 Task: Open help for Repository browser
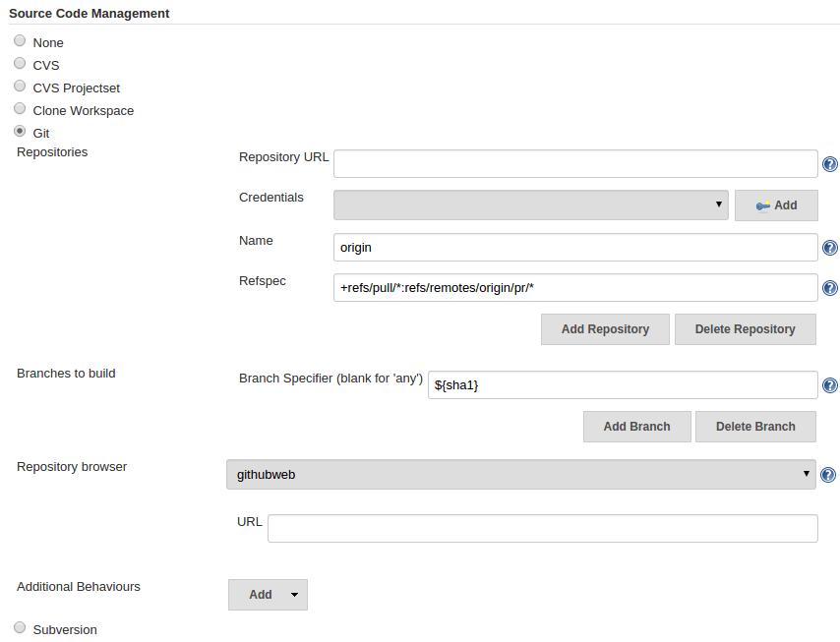click(x=829, y=474)
